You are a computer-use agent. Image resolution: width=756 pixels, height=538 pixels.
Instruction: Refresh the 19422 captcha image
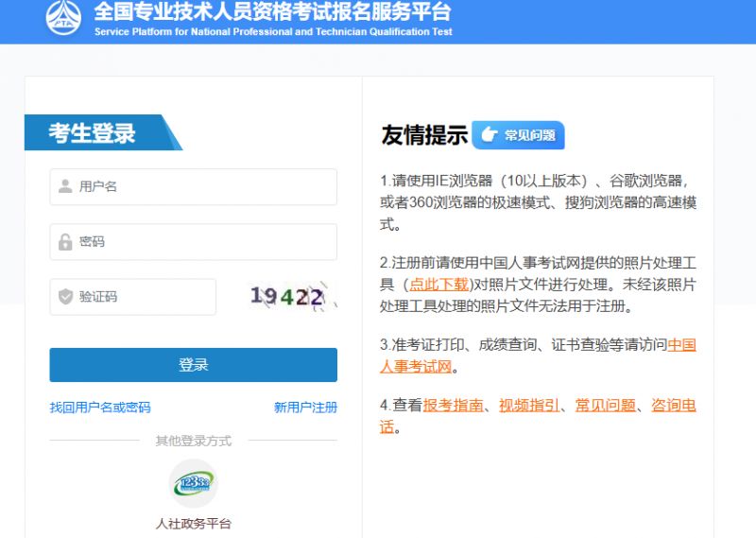pos(289,297)
